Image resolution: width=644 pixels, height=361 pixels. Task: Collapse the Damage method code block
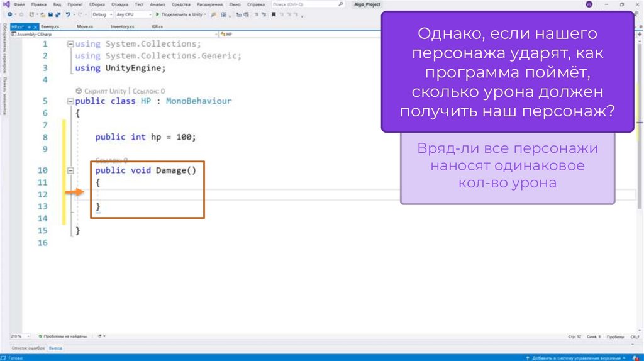pos(70,170)
